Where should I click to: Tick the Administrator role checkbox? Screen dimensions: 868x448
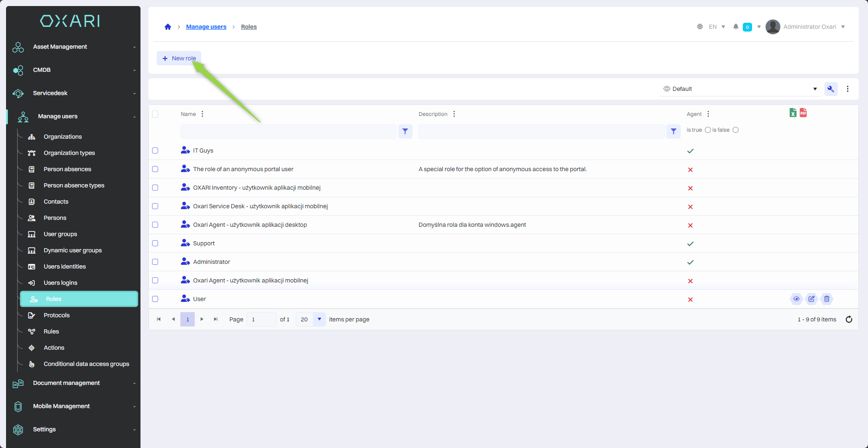155,262
